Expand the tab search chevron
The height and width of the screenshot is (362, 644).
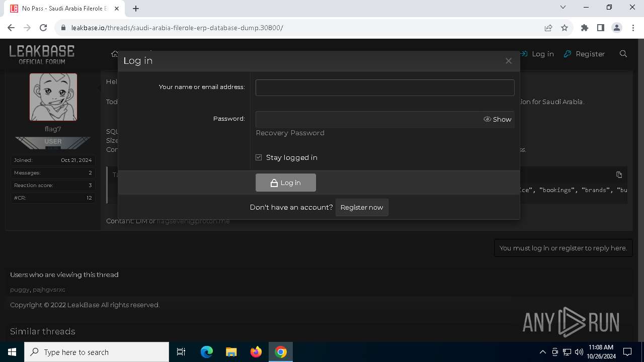pyautogui.click(x=563, y=7)
